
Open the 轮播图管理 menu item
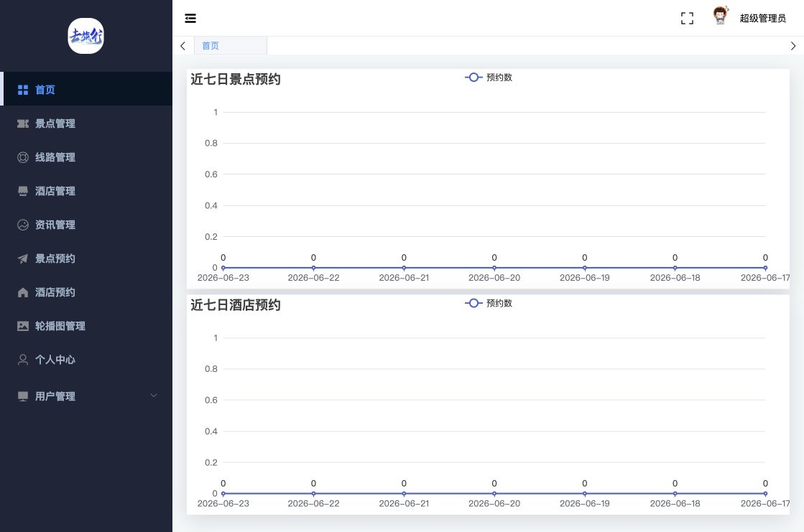[86, 326]
